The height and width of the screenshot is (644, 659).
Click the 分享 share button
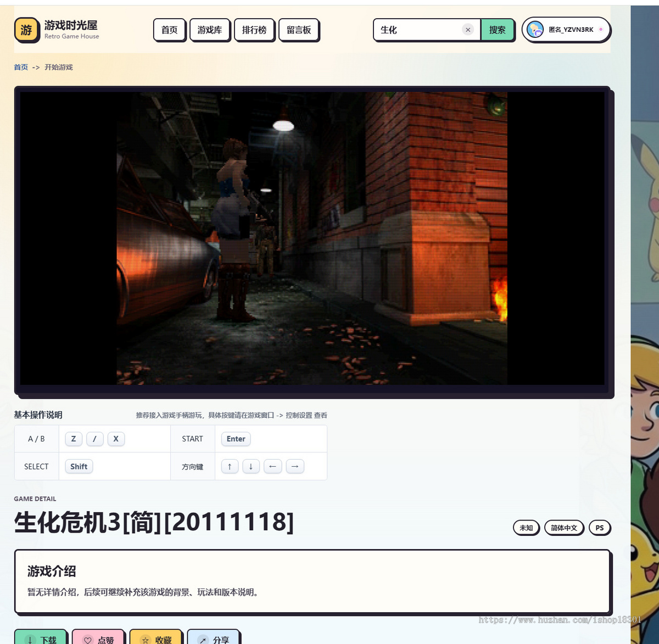coord(214,637)
